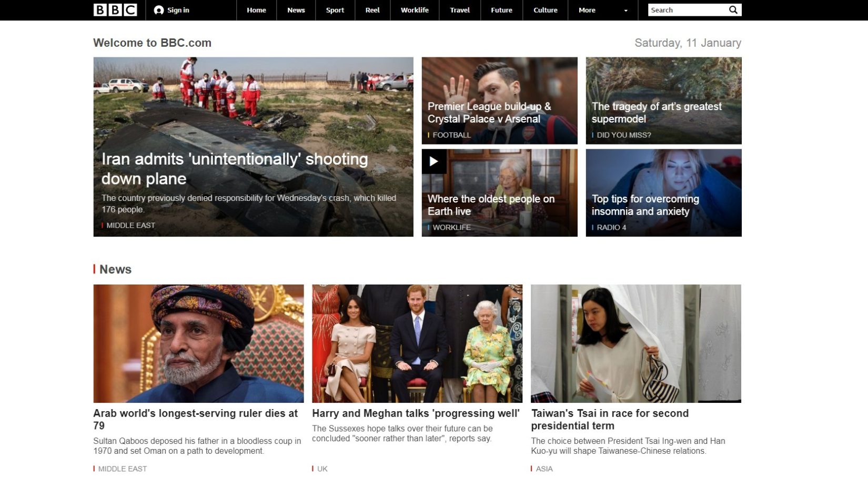Open the Iran admits shooting down plane headline
868x488 pixels.
[235, 169]
